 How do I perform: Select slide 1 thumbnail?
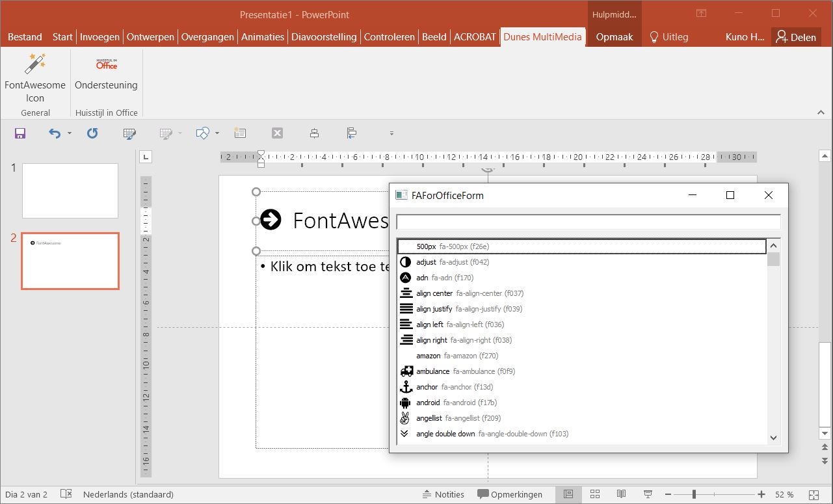(70, 191)
